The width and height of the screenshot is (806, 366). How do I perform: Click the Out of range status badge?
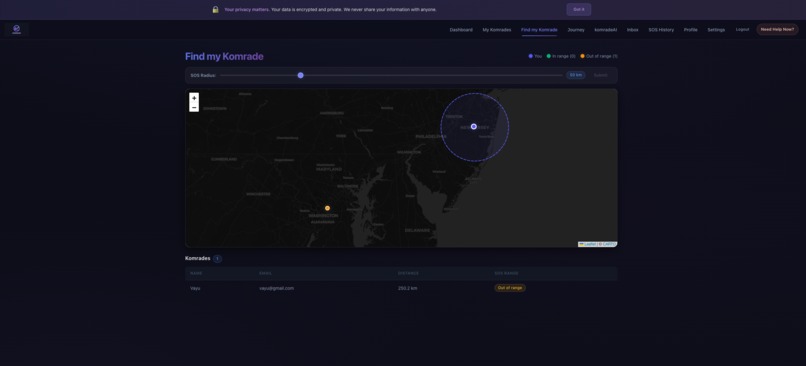tap(510, 288)
